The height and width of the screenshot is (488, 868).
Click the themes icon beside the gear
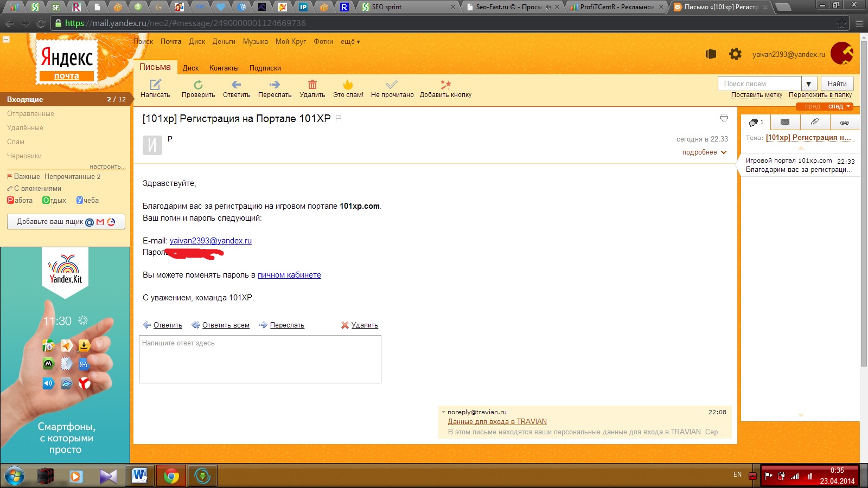tap(711, 54)
